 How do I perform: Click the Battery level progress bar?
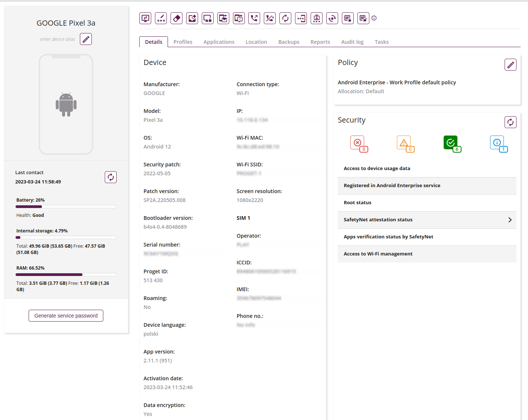[x=66, y=206]
